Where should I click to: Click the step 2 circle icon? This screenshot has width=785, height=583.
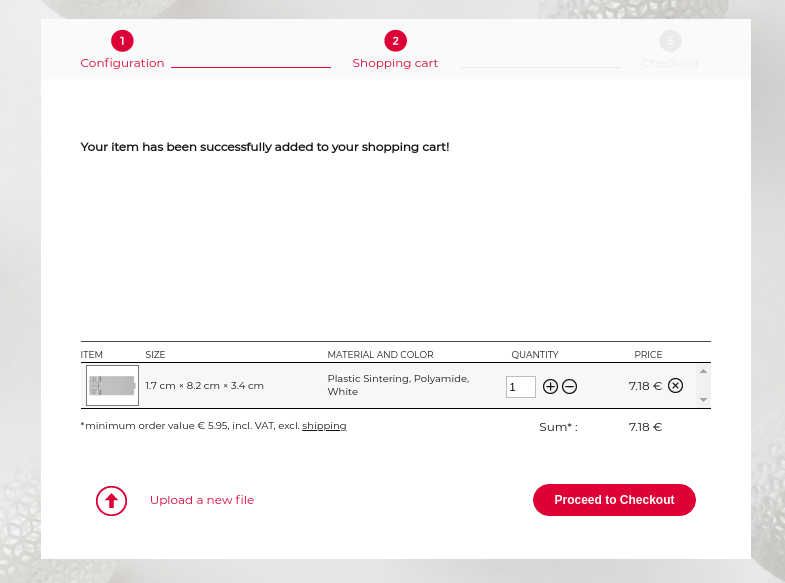pos(396,41)
